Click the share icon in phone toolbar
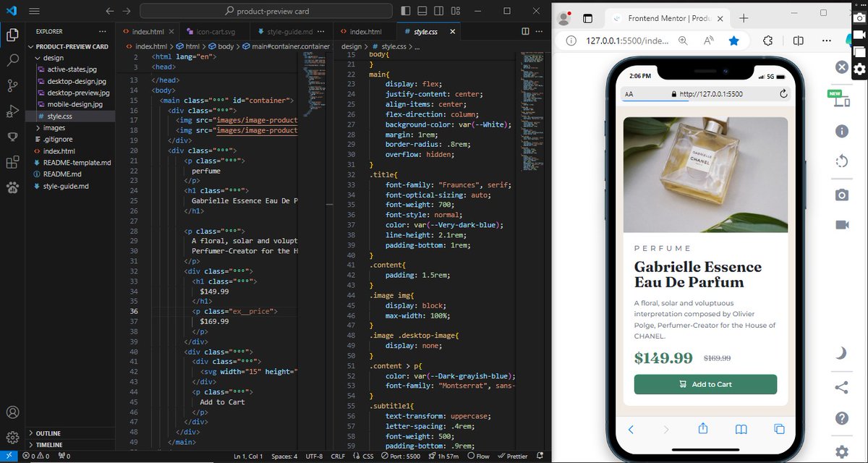The height and width of the screenshot is (463, 868). [x=702, y=429]
